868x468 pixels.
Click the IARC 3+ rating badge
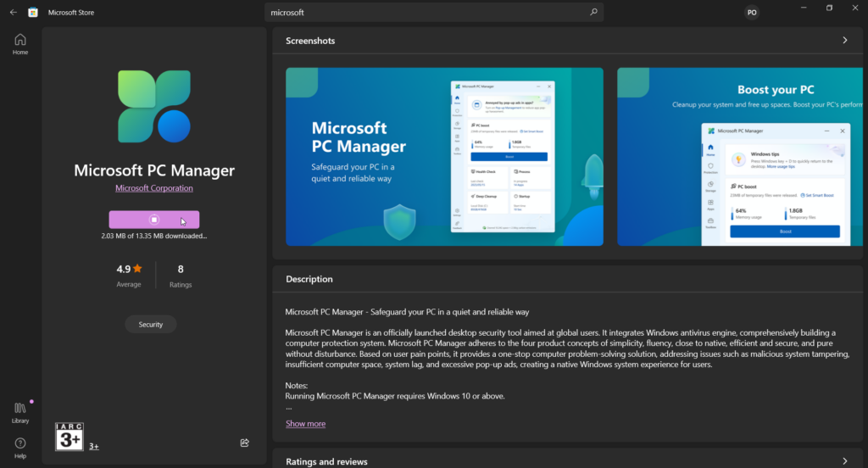pyautogui.click(x=70, y=437)
